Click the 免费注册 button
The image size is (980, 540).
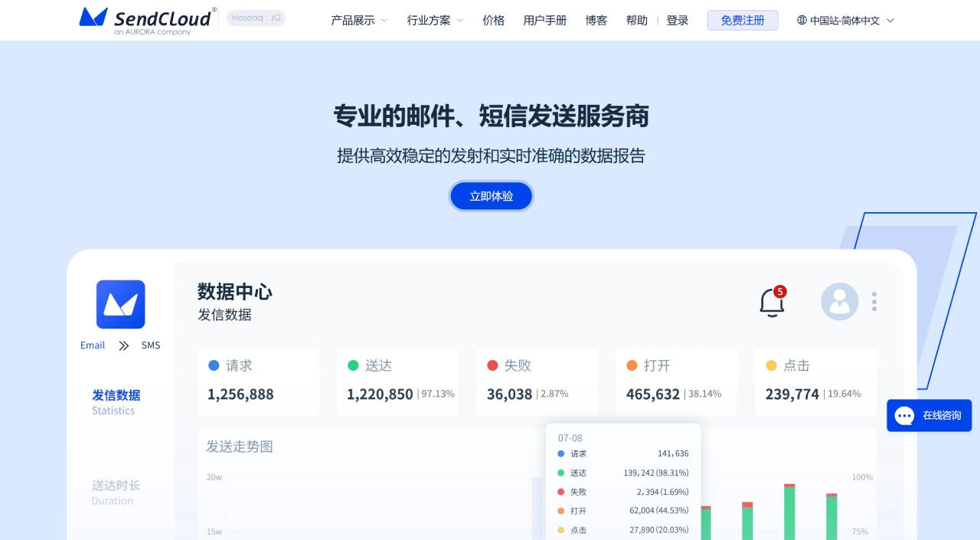(743, 20)
